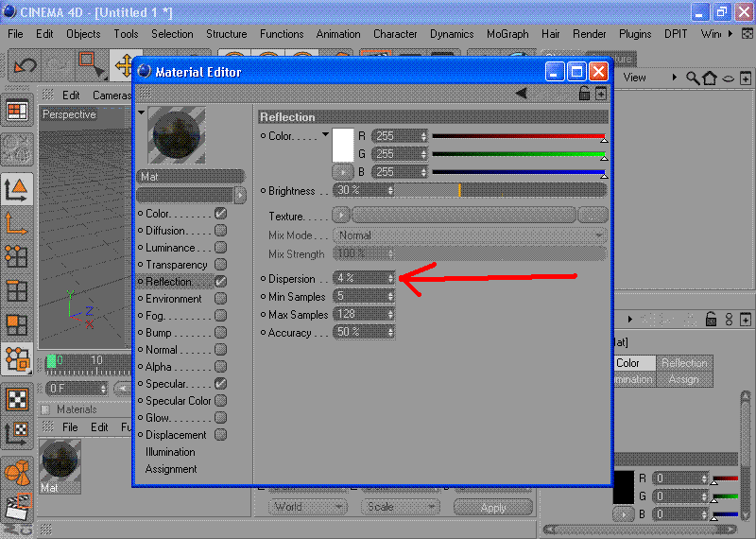This screenshot has width=756, height=539.
Task: Click the search magnifier in Object Manager
Action: pyautogui.click(x=693, y=78)
